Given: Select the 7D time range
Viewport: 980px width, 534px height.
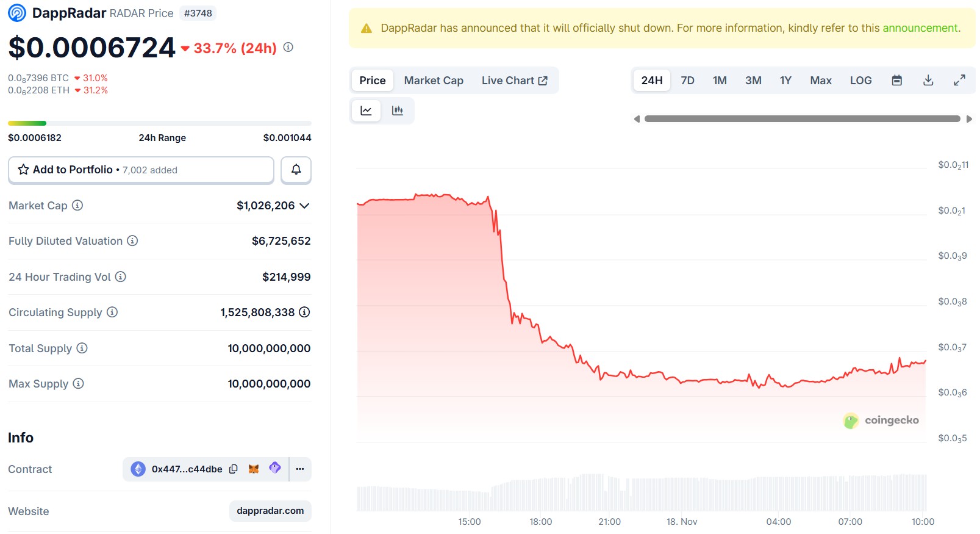Looking at the screenshot, I should (687, 81).
